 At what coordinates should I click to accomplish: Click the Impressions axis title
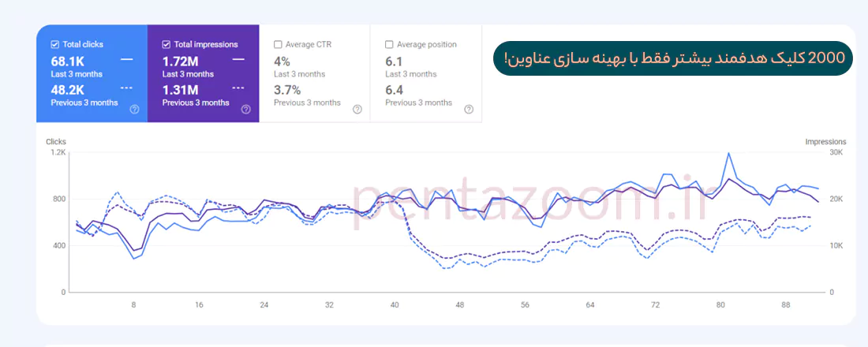825,142
